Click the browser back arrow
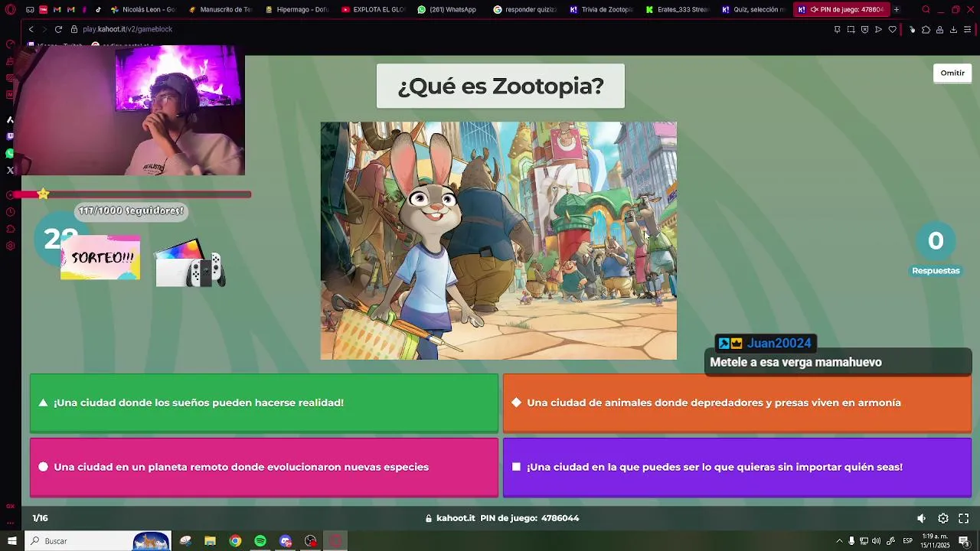 (x=31, y=29)
